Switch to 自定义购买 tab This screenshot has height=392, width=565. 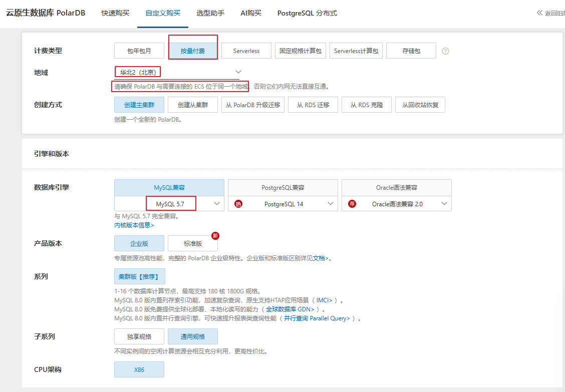pos(163,14)
